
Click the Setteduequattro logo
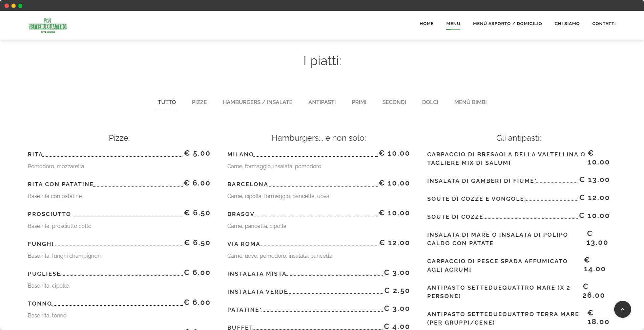[47, 25]
